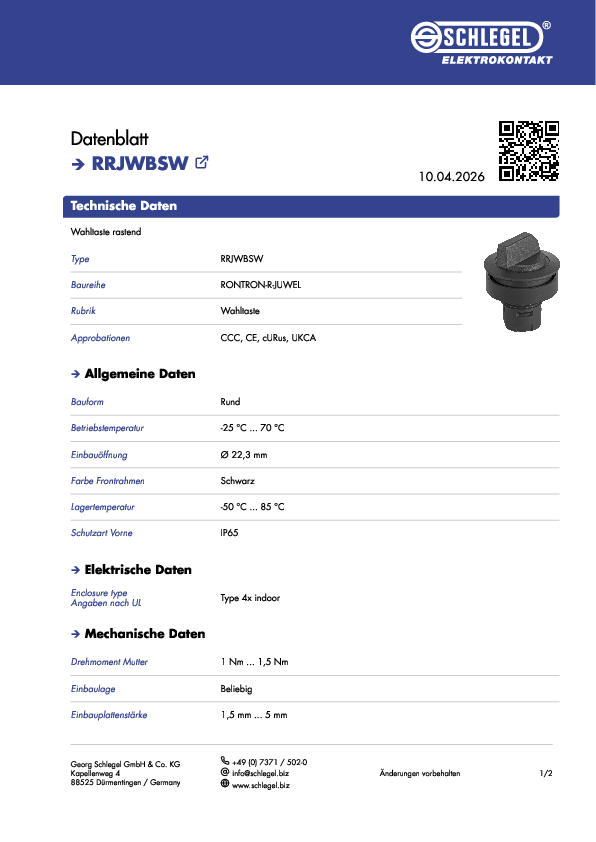This screenshot has height=842, width=596.
Task: Click the Baureihe value RONTRON-R-JUWEL
Action: 260,285
